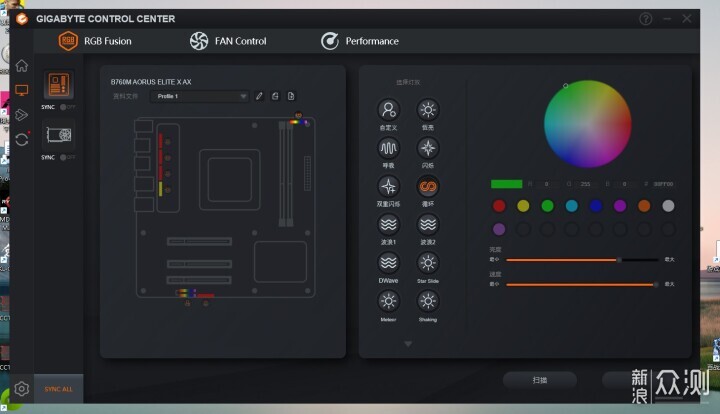The image size is (720, 414).
Task: Click the G value field showing 255
Action: coord(586,184)
